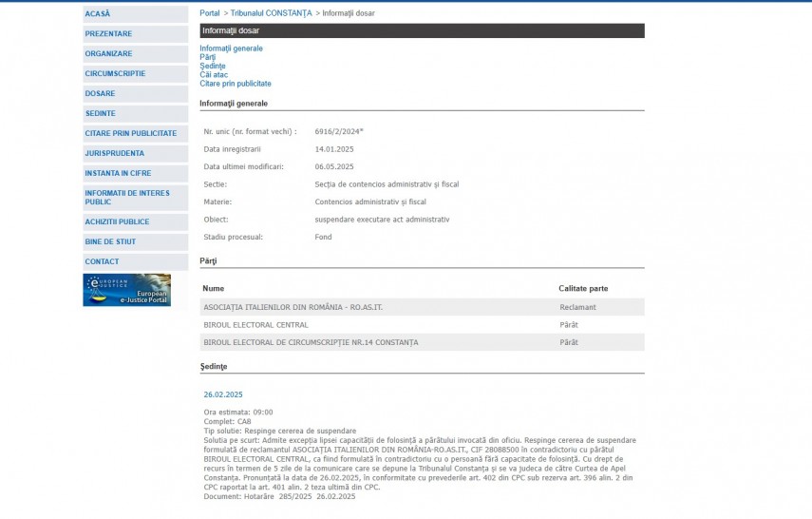Click DOSARE in the sidebar
This screenshot has width=812, height=519.
[x=135, y=93]
